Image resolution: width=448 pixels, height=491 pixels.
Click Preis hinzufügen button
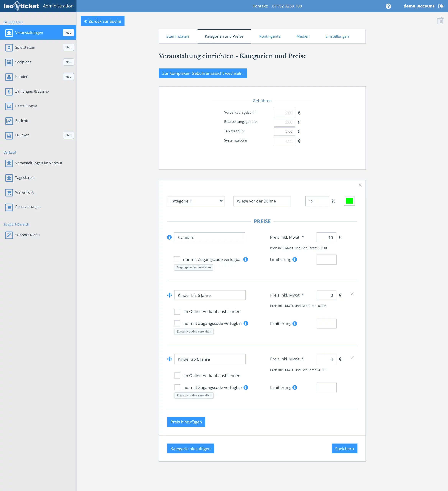point(186,422)
